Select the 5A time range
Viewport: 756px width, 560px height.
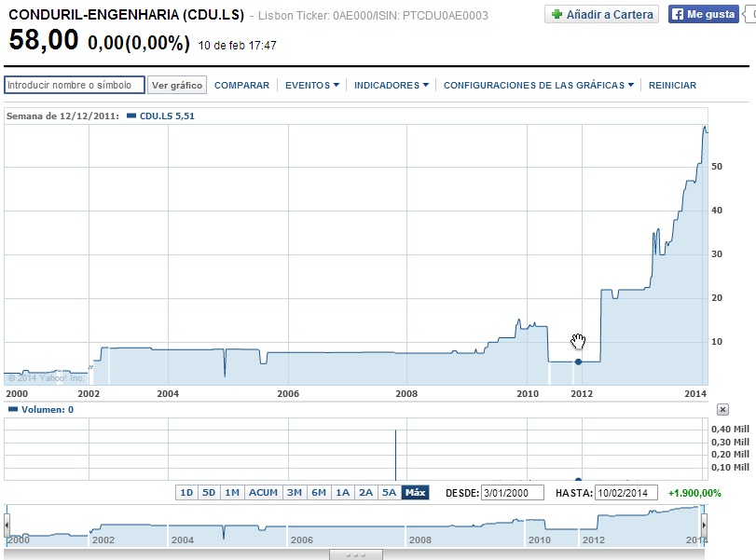[389, 493]
